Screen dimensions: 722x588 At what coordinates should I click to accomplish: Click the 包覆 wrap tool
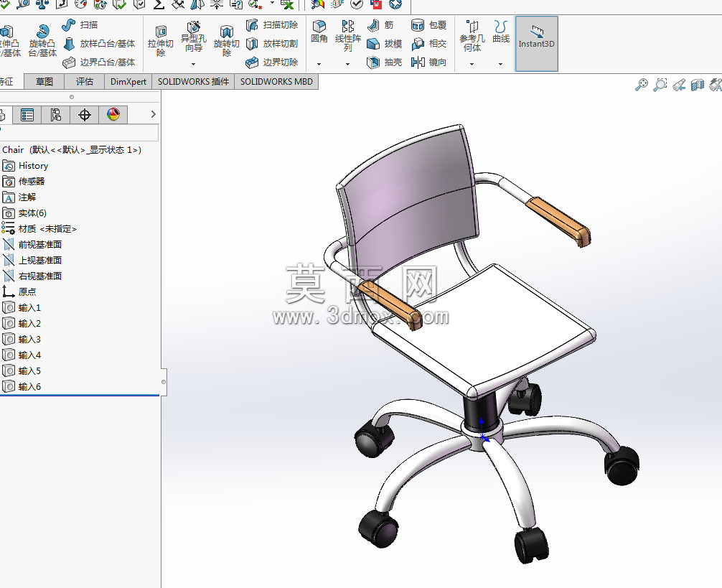[428, 25]
